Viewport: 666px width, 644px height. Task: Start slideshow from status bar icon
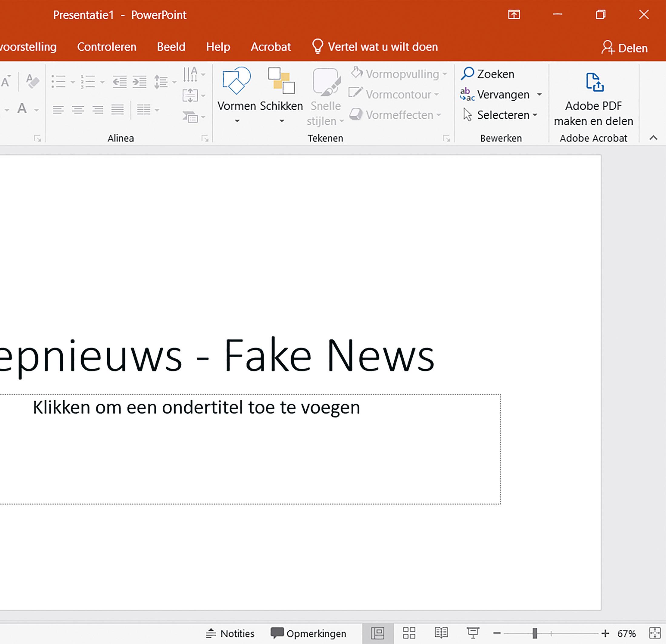coord(473,633)
